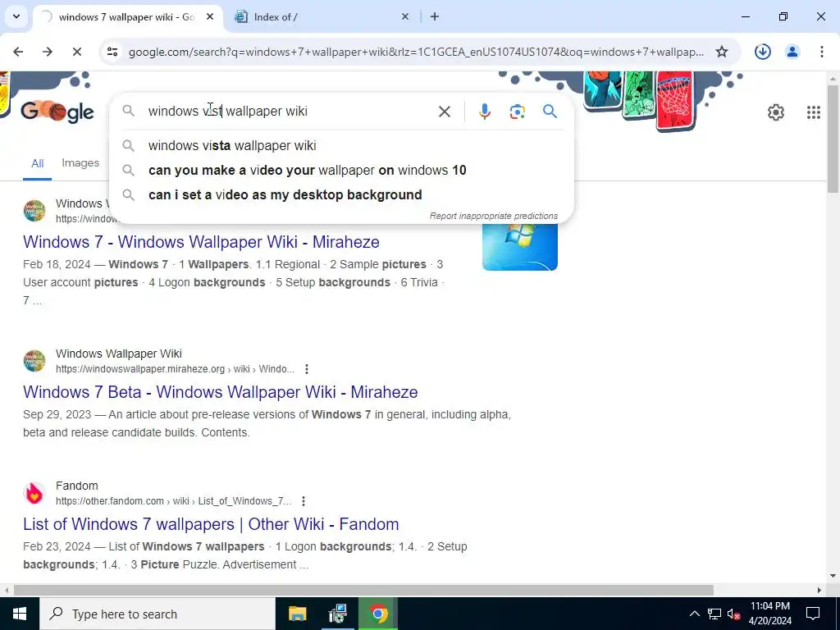Open Chrome profile icon
Viewport: 840px width, 630px height.
pyautogui.click(x=792, y=52)
